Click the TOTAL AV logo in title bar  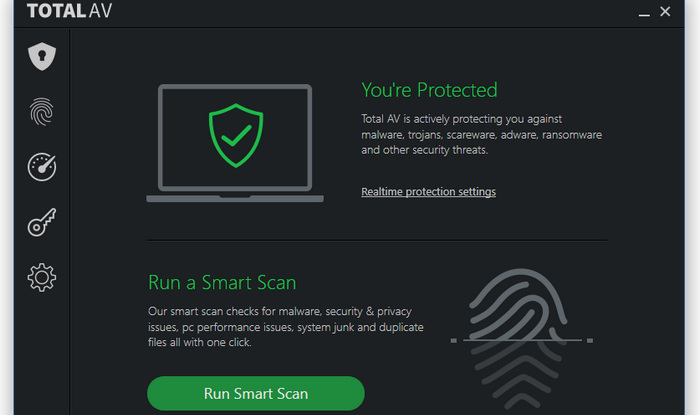coord(69,11)
